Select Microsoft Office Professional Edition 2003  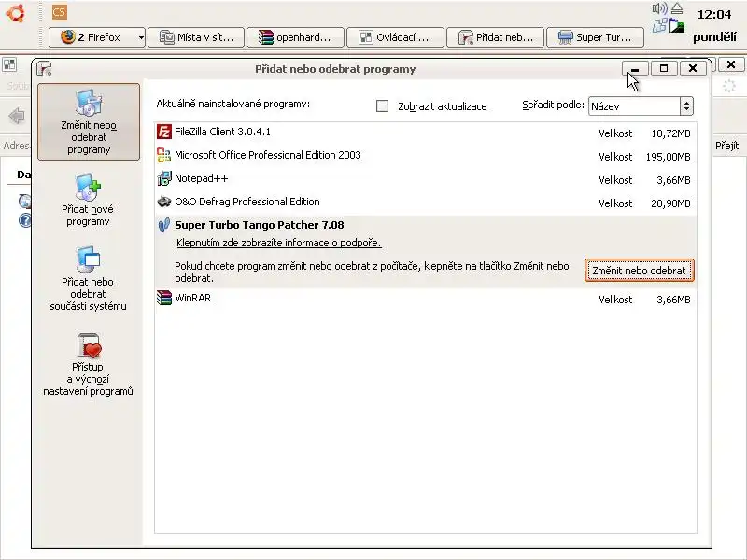(426, 156)
